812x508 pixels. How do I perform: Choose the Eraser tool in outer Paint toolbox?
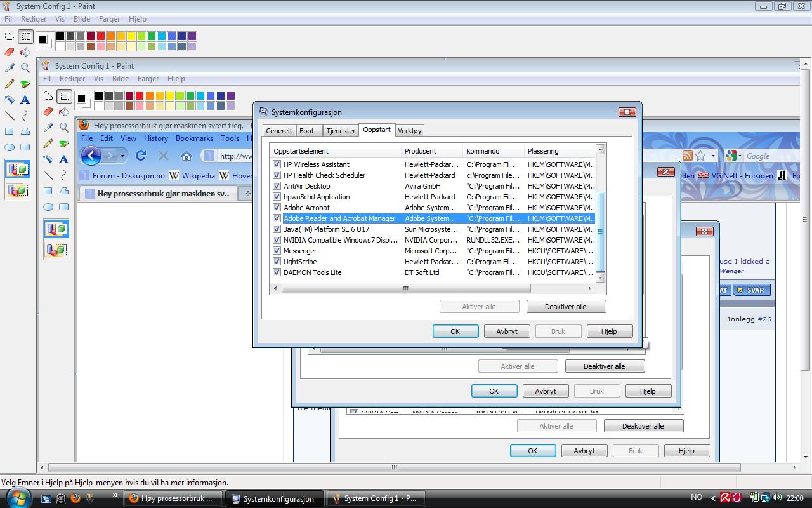[10, 52]
